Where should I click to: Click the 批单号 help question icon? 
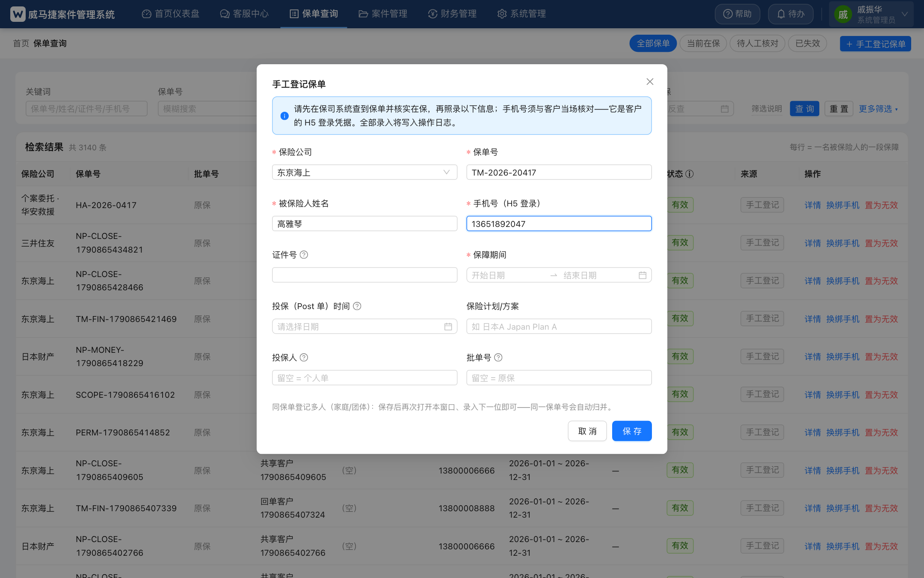pyautogui.click(x=498, y=358)
